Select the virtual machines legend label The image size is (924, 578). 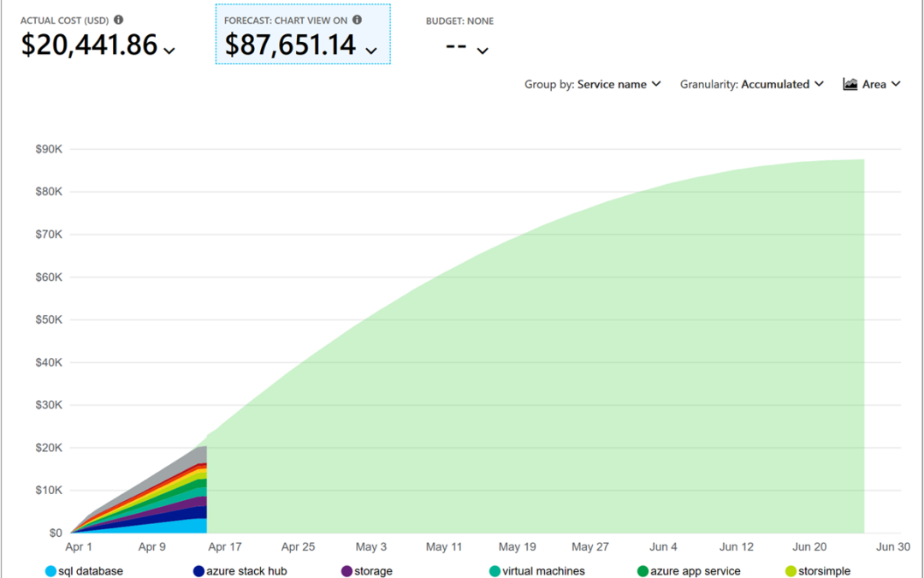pyautogui.click(x=543, y=571)
